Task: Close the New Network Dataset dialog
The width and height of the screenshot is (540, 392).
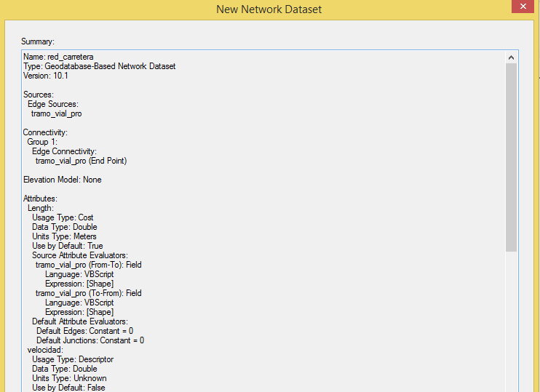Action: click(522, 7)
